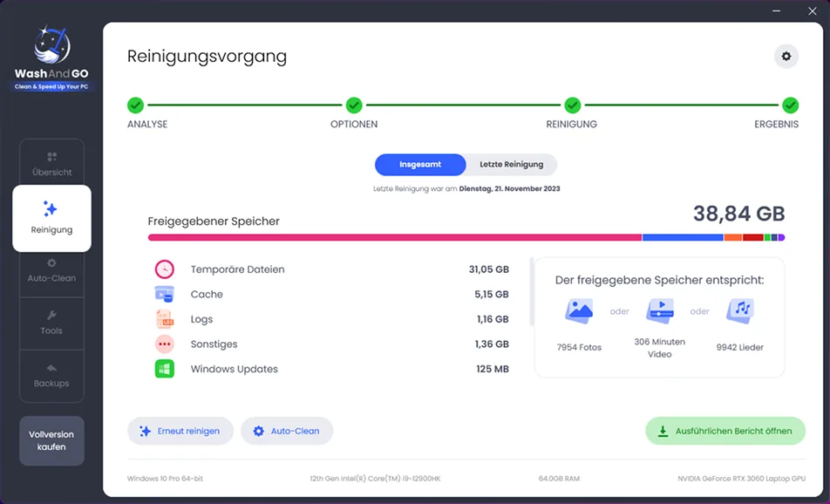Screen dimensions: 830x504
Task: Click the Lieder music icon
Action: [x=740, y=311]
